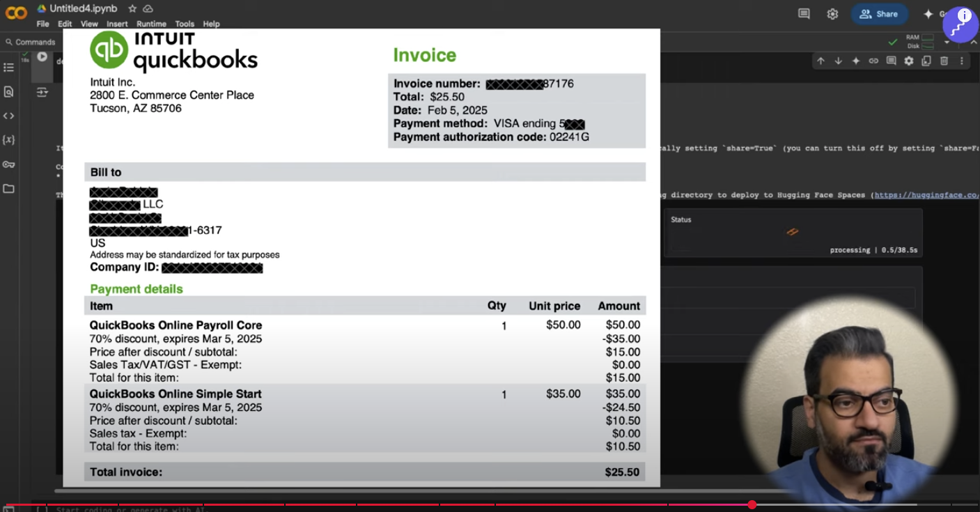
Task: Click "Tucson, AZ 85706" address line
Action: [136, 109]
